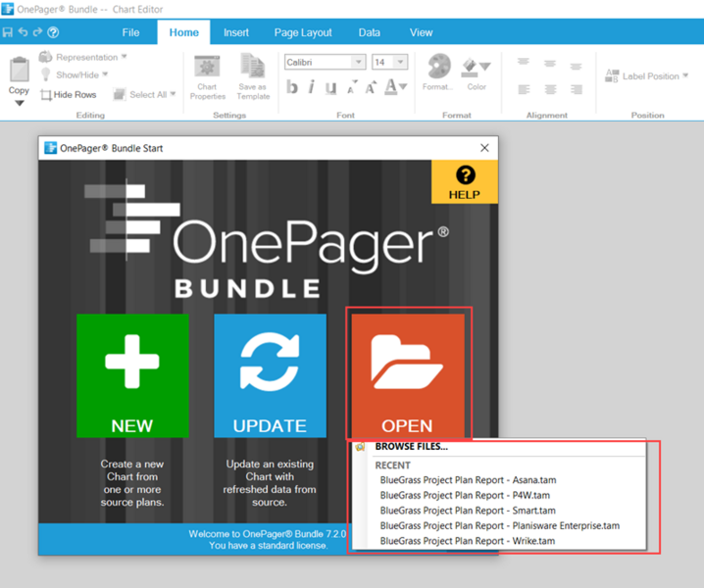Click the Undo arrow icon
704x588 pixels.
pos(23,32)
